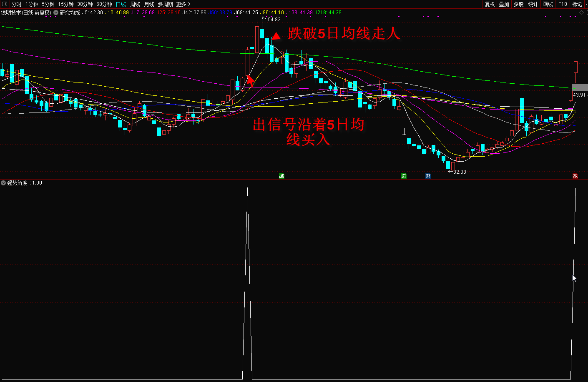Viewport: 588px width, 382px height.
Task: Click the J10: 40.89 average value
Action: tap(117, 12)
